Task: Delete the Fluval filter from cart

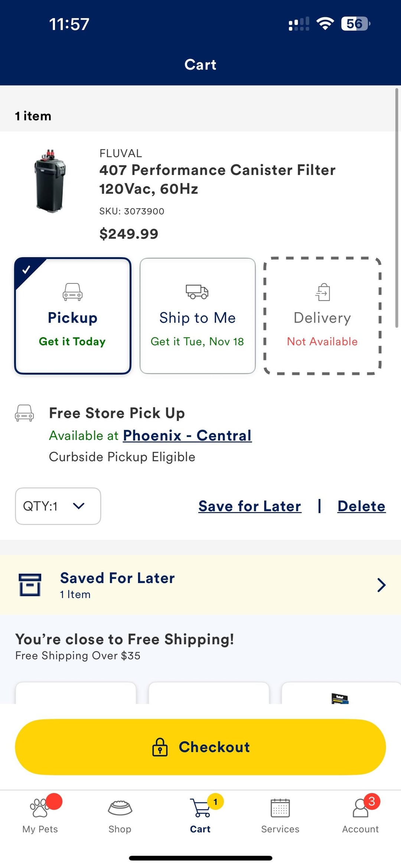Action: pos(361,506)
